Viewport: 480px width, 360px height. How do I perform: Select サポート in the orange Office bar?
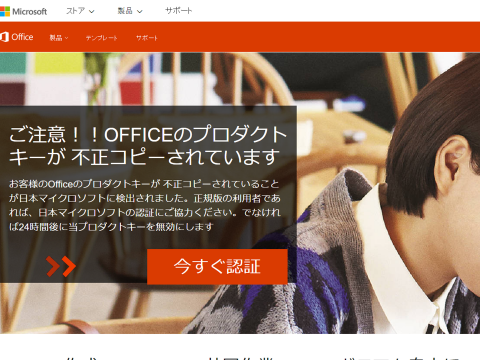147,38
